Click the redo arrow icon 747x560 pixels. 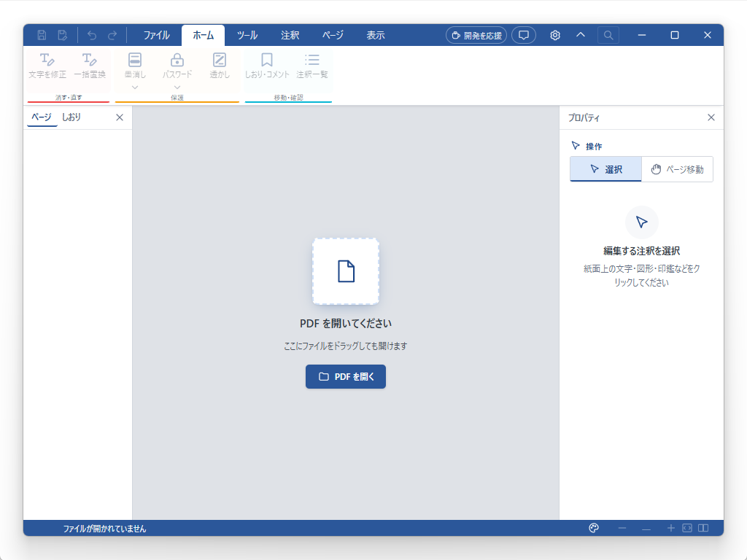coord(112,35)
